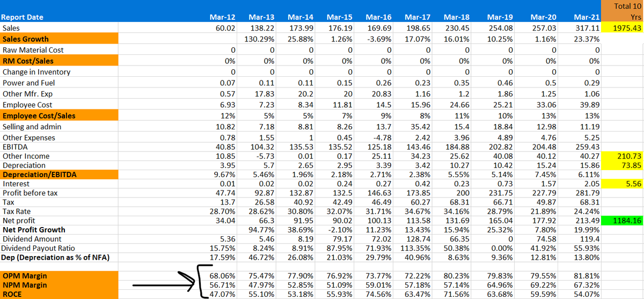Click the 'Dividend Payout Ratio' label
The image size is (644, 299).
[x=38, y=248]
